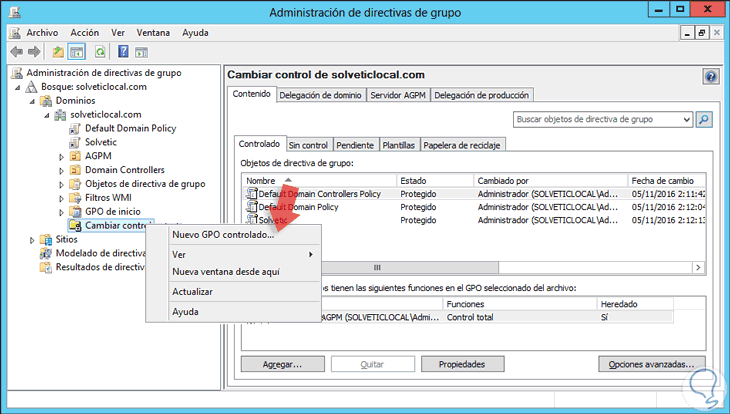Open the Ayuda menu in the menu bar

[x=195, y=33]
